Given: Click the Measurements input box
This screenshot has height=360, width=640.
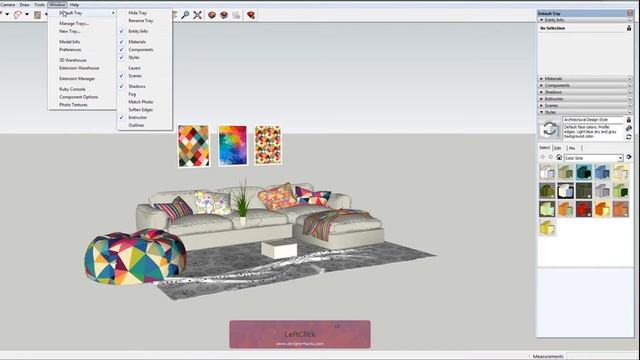Looking at the screenshot, I should (602, 356).
